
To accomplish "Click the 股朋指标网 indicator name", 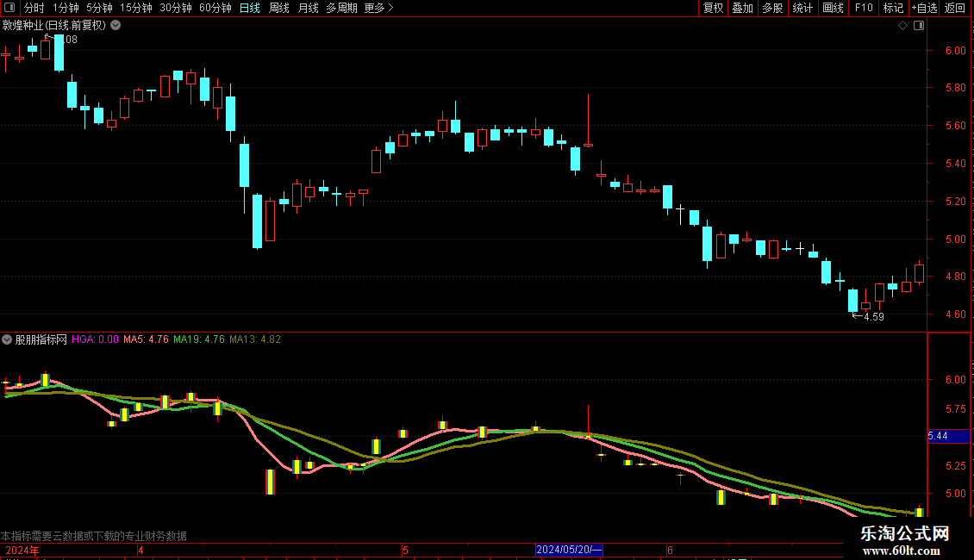I will tap(41, 339).
